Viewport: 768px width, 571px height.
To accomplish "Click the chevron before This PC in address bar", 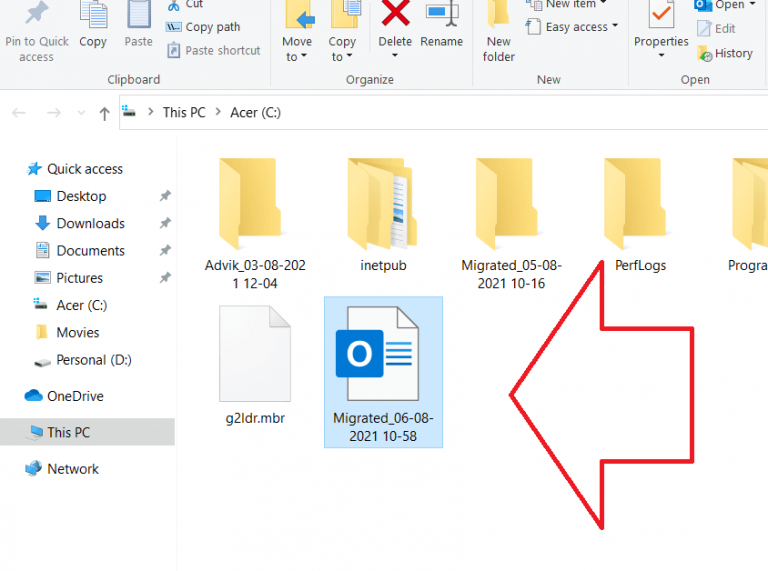I will point(151,112).
